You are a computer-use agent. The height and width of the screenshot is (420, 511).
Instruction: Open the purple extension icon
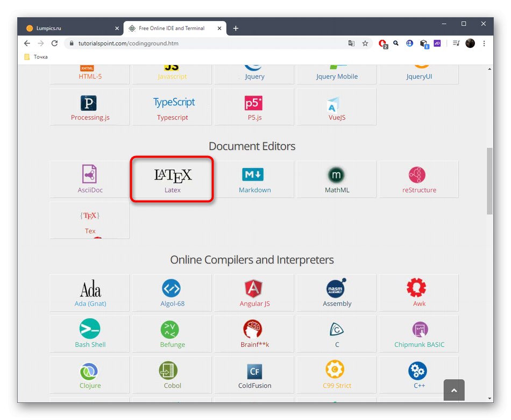coord(437,43)
